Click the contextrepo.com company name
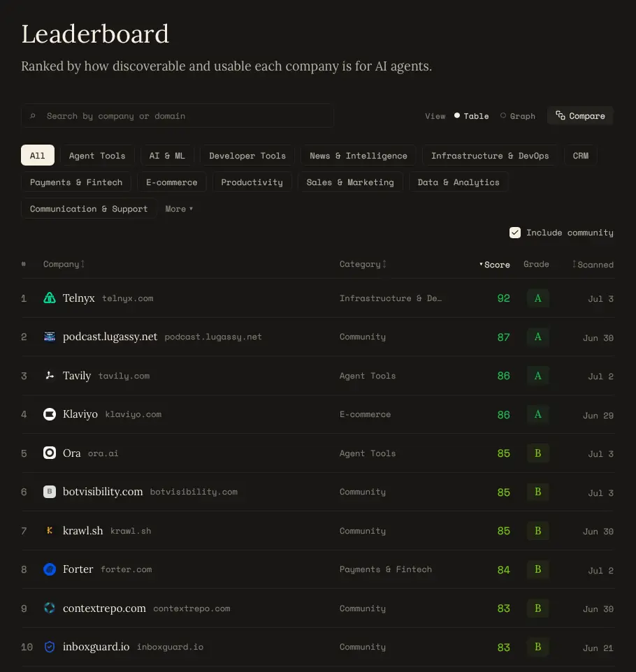This screenshot has height=672, width=636. coord(104,608)
